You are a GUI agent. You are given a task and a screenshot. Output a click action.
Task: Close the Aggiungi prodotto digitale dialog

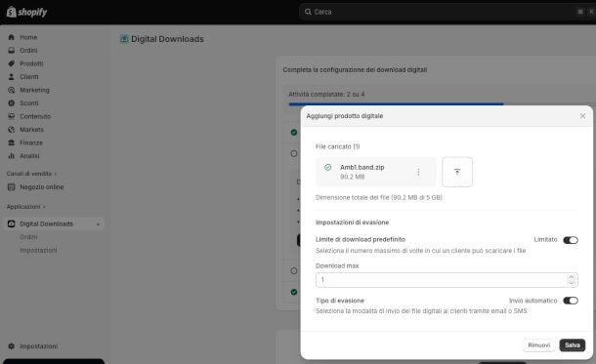(582, 116)
